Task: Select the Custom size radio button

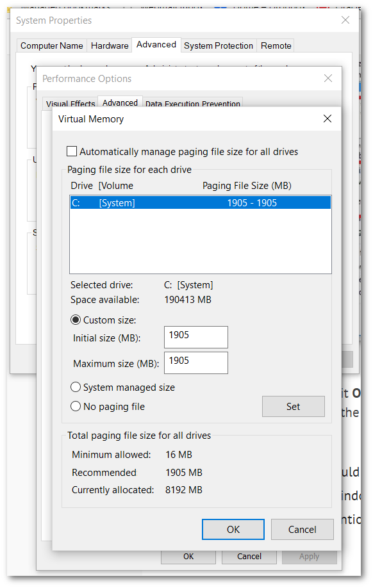Action: tap(76, 320)
